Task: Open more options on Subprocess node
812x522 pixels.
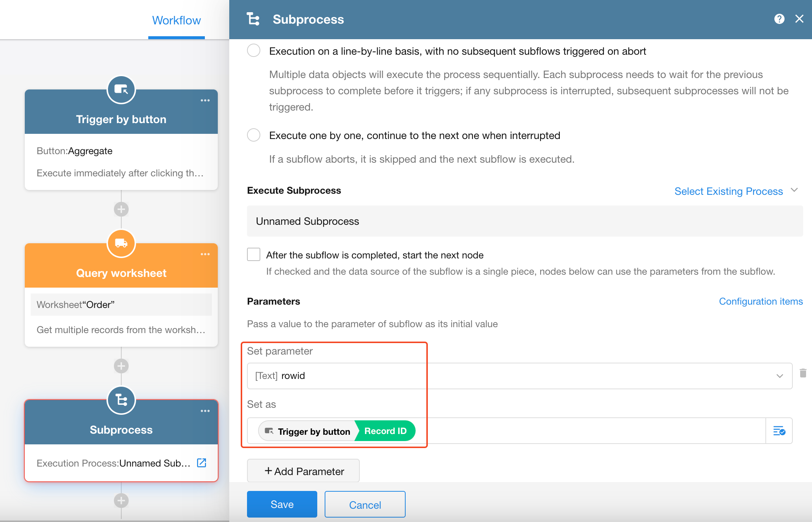Action: [x=205, y=411]
